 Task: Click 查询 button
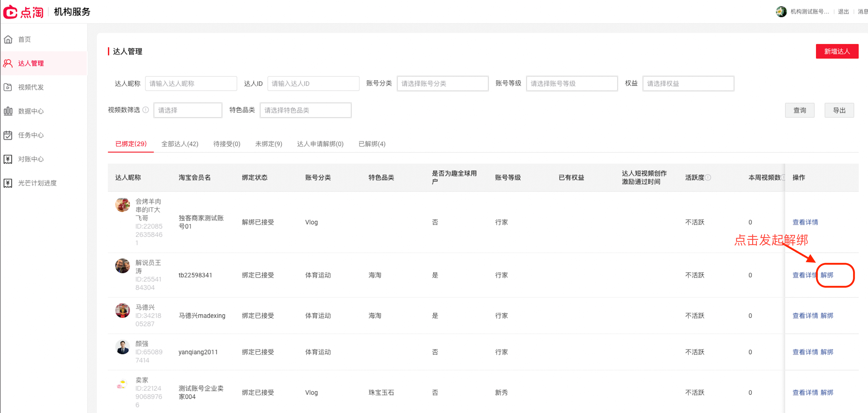[799, 111]
